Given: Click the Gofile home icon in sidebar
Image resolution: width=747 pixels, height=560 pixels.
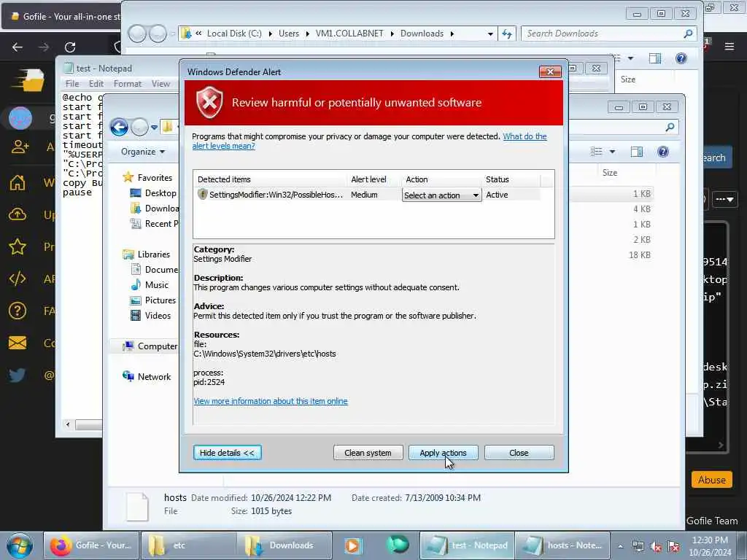Looking at the screenshot, I should 18,182.
